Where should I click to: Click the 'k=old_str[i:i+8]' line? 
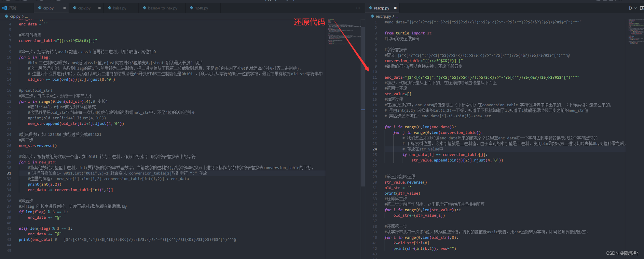(x=411, y=243)
